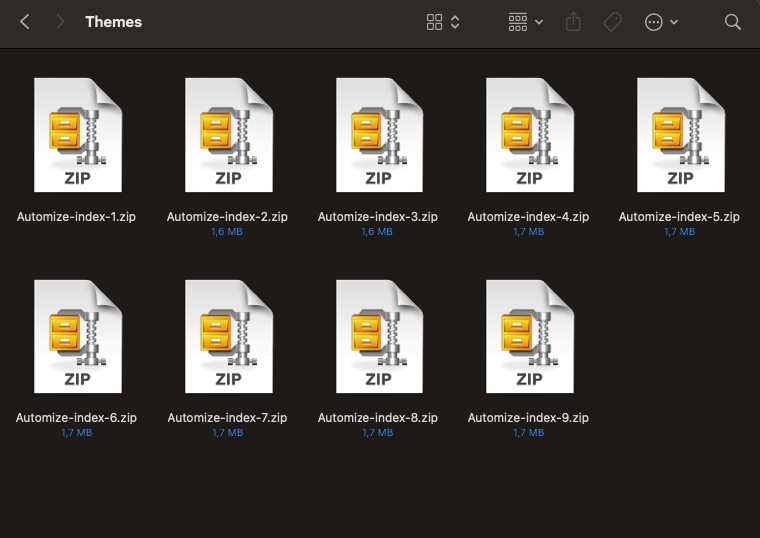
Task: Select the Automize-index-3.zip archive icon
Action: point(378,135)
